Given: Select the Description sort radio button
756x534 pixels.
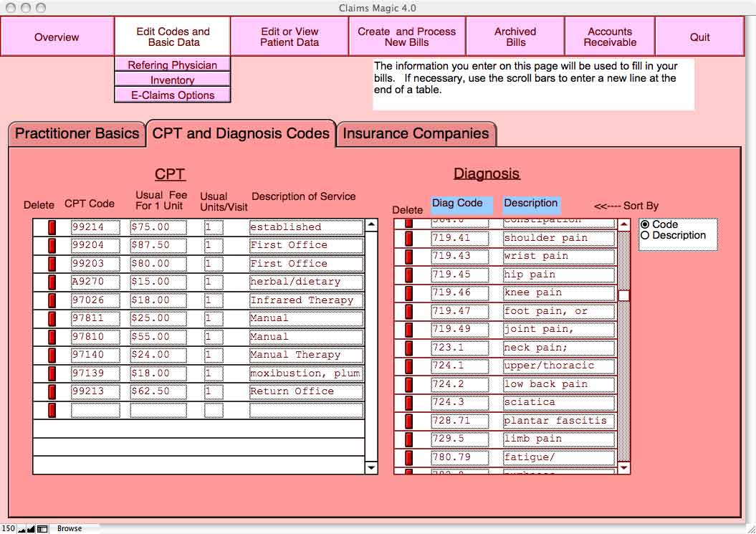Looking at the screenshot, I should coord(645,235).
